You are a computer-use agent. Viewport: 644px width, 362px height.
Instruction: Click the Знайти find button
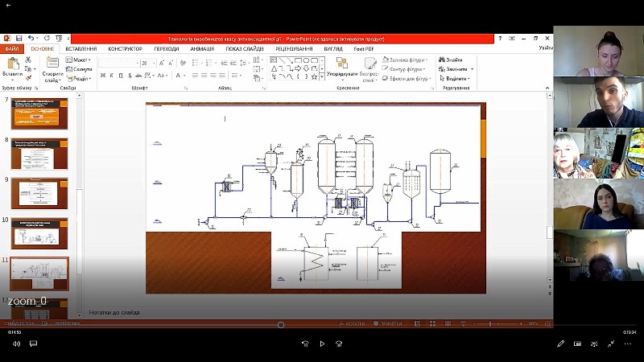pyautogui.click(x=452, y=60)
